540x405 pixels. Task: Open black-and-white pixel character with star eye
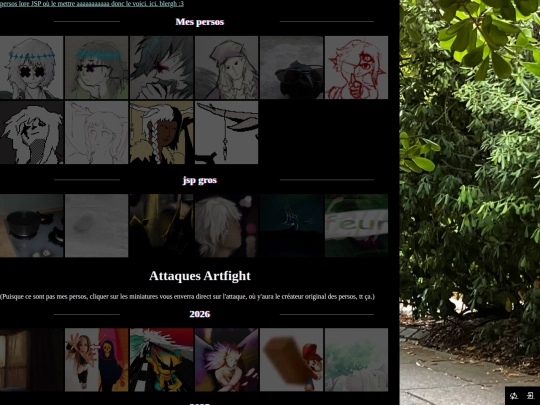click(31, 132)
